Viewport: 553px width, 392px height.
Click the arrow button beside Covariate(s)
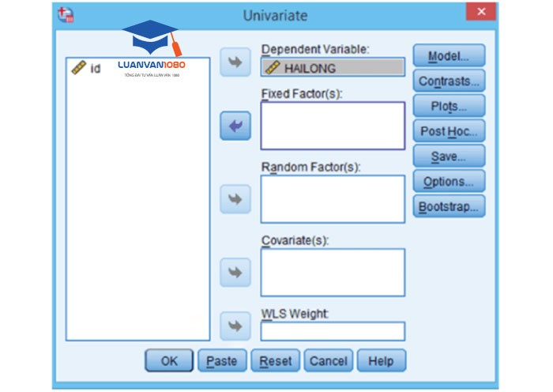235,273
